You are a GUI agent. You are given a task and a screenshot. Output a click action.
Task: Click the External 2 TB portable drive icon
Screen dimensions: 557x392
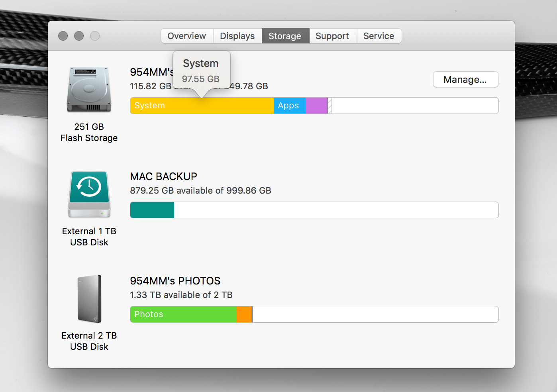click(x=89, y=299)
